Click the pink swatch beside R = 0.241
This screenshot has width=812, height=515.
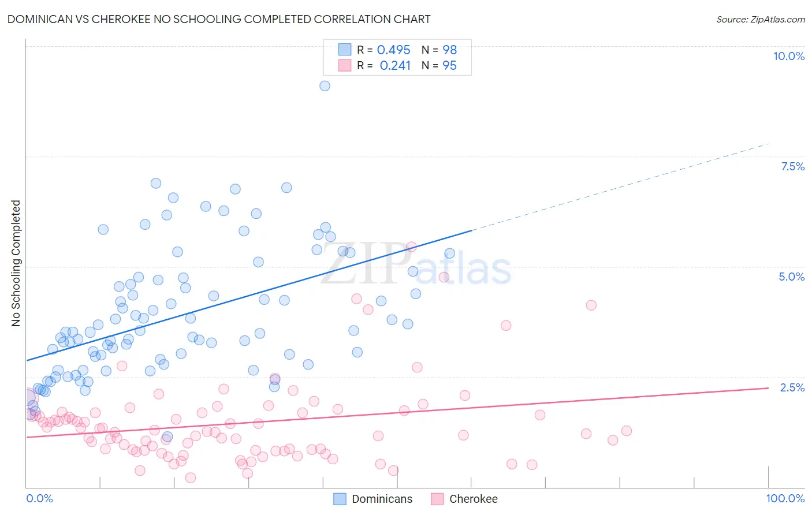pyautogui.click(x=345, y=65)
